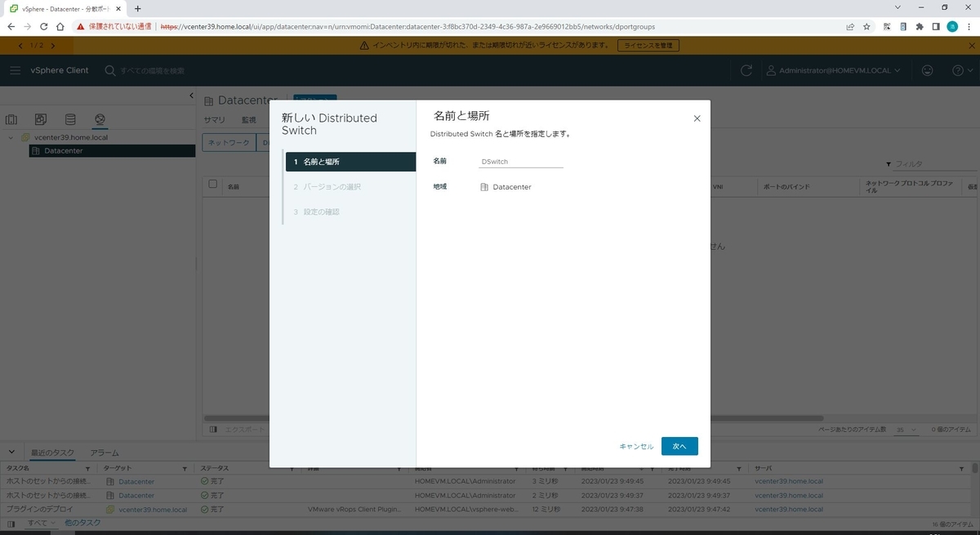Bookmark this page with star icon
The image size is (980, 535).
point(866,26)
